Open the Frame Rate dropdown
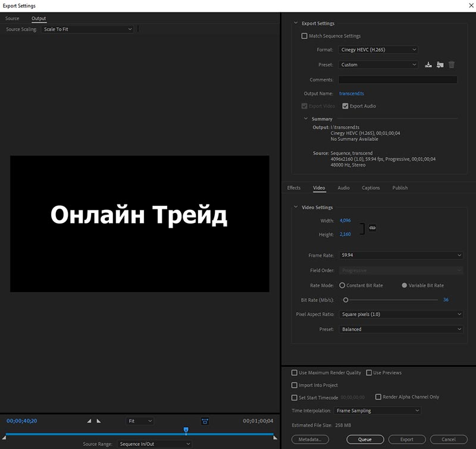 [400, 255]
